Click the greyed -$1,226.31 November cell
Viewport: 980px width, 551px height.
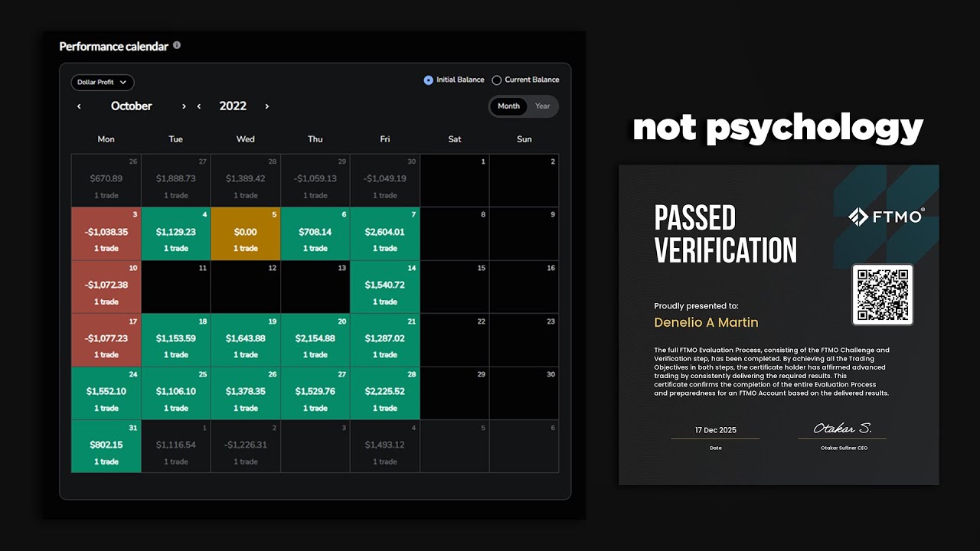tap(246, 446)
